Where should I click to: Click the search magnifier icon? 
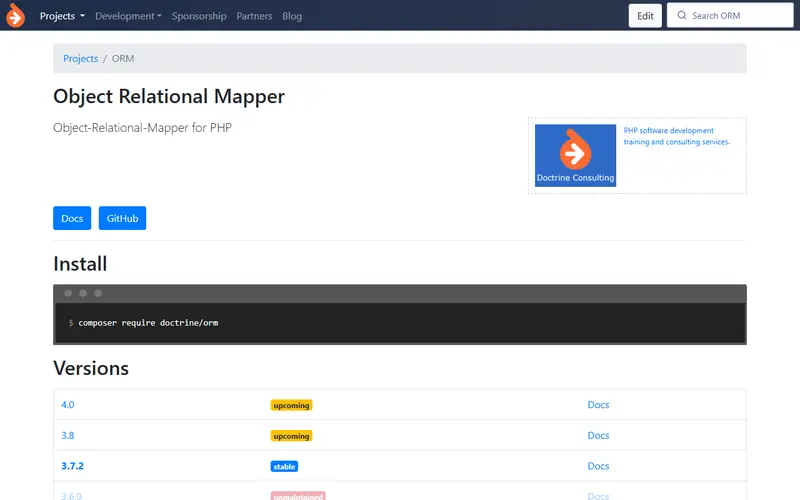682,15
